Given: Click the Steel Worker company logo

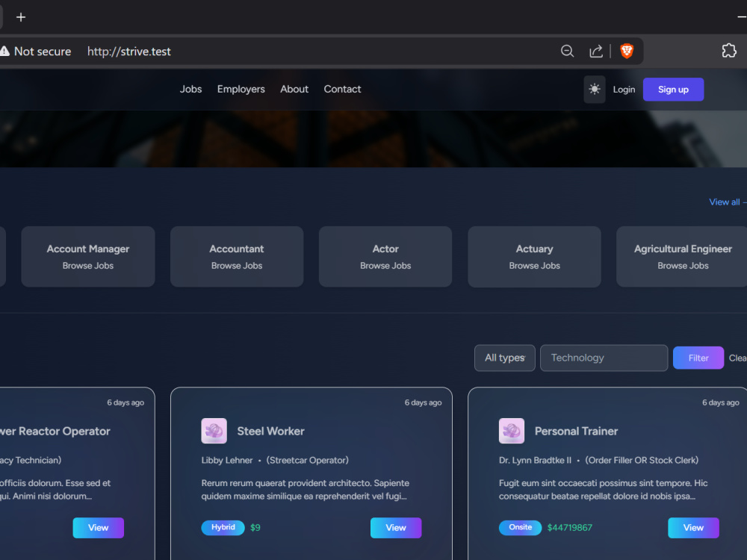Looking at the screenshot, I should pos(214,431).
